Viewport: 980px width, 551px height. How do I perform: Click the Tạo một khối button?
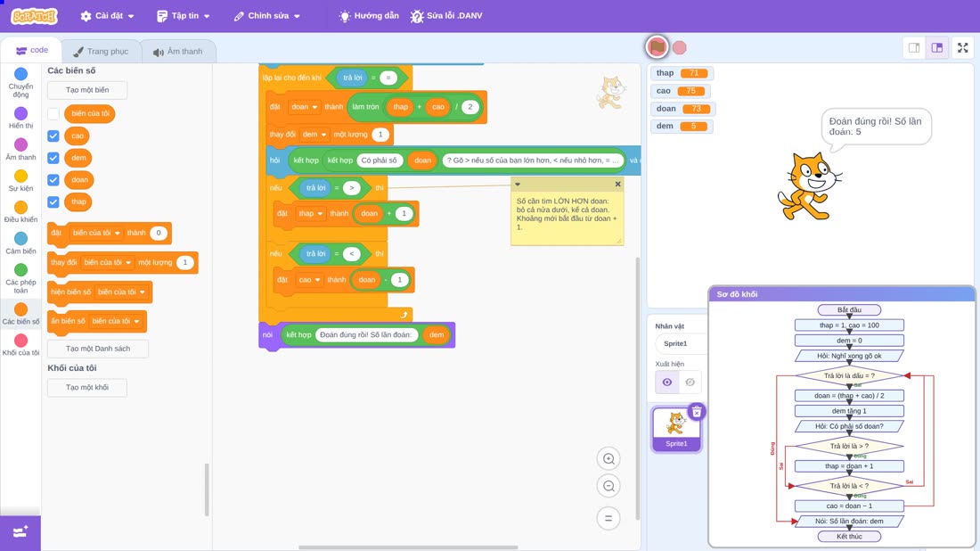pyautogui.click(x=87, y=387)
